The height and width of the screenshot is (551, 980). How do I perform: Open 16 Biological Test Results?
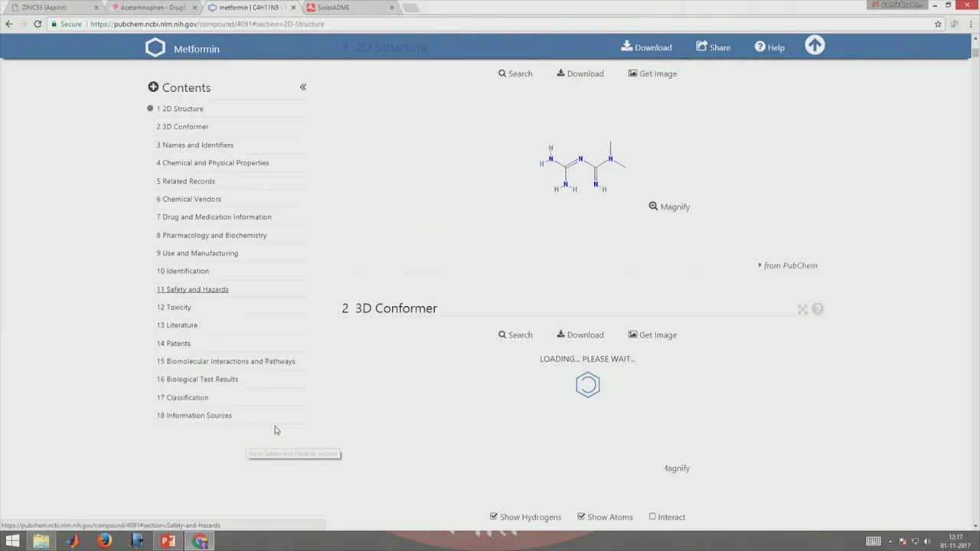pos(197,379)
